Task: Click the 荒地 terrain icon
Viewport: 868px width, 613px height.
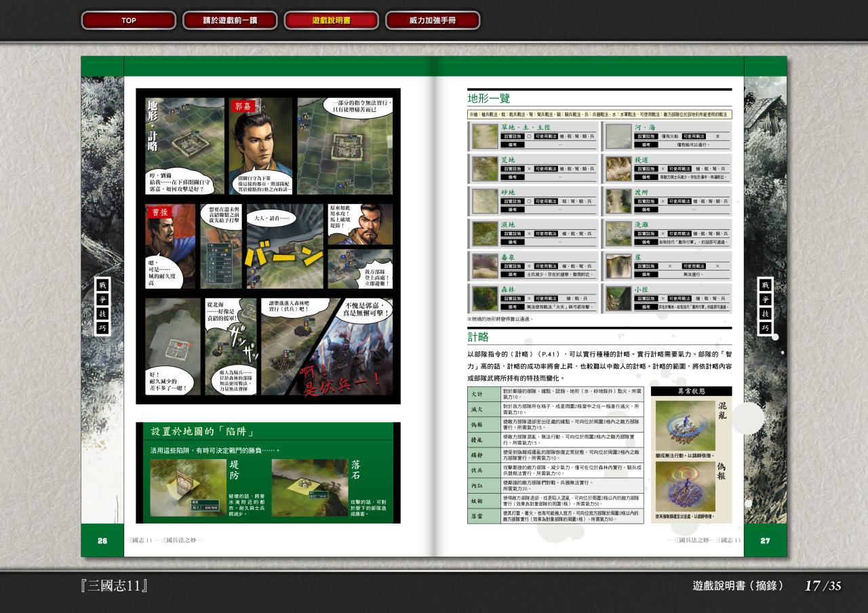Action: click(x=484, y=169)
